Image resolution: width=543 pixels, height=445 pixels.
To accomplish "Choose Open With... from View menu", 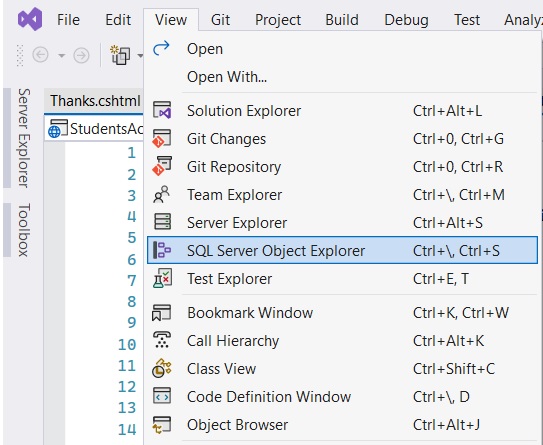I will 342,77.
